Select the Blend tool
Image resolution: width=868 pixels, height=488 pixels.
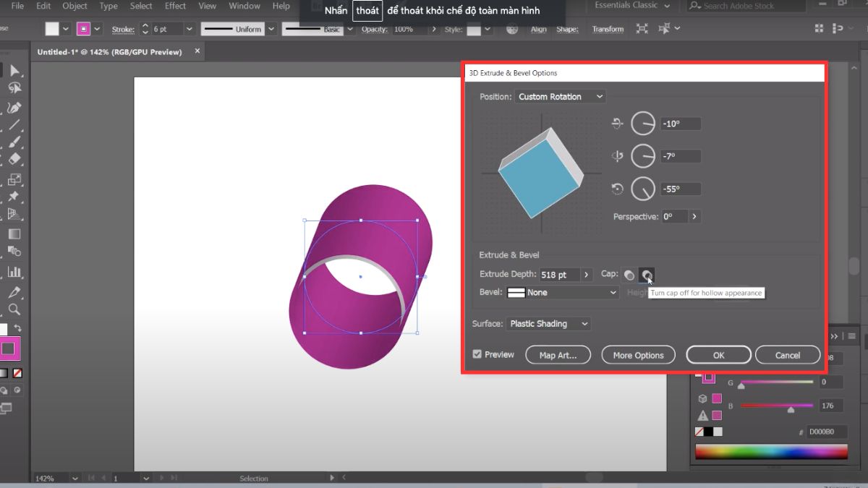(x=14, y=252)
